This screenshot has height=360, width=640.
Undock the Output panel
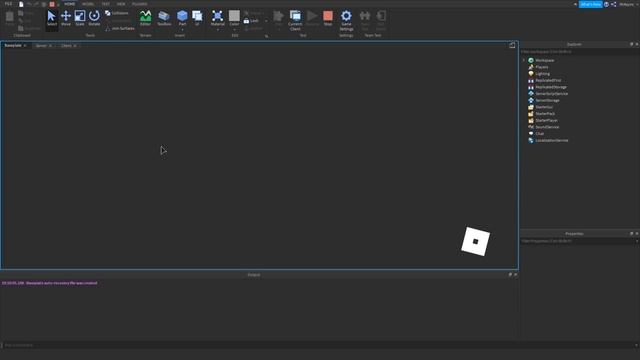(x=510, y=275)
